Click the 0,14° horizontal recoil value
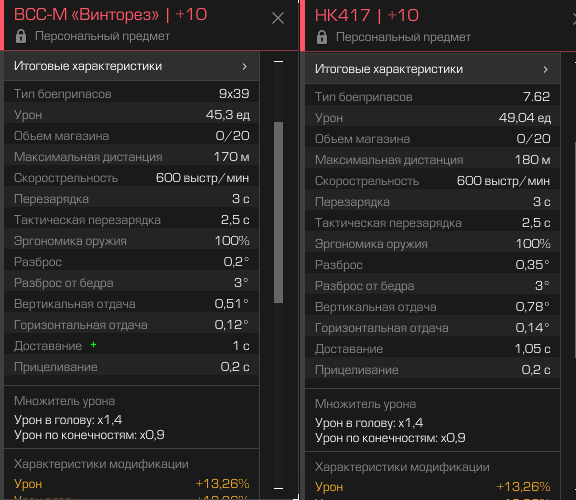The width and height of the screenshot is (576, 500). (x=532, y=328)
